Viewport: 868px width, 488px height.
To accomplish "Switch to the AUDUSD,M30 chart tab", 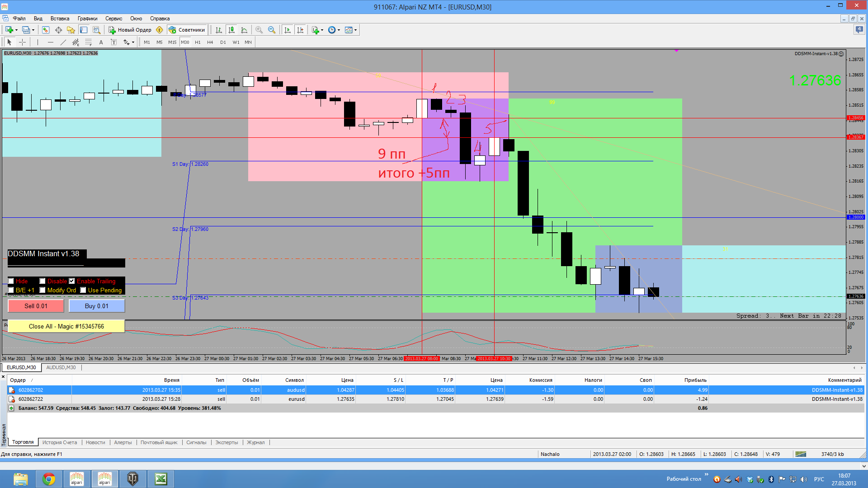I will (x=61, y=367).
